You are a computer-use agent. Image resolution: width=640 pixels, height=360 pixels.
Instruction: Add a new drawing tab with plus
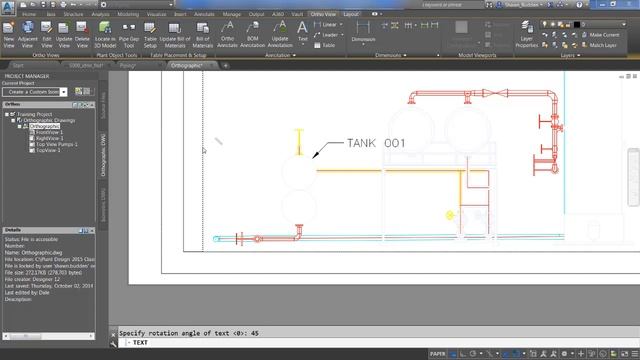226,65
